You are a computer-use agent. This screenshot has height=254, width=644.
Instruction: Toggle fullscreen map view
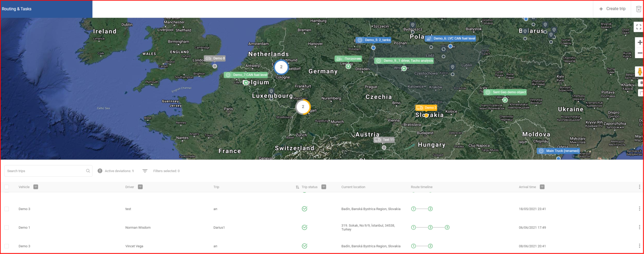639,27
